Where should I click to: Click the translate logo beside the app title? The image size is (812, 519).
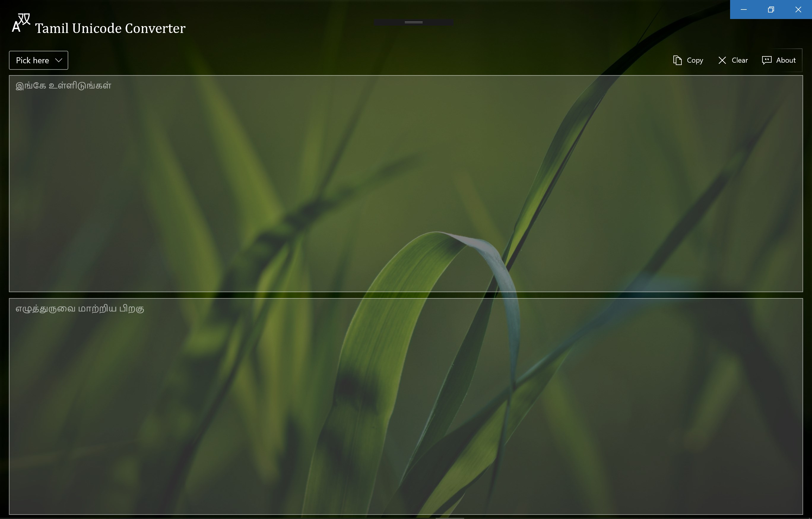(x=21, y=23)
